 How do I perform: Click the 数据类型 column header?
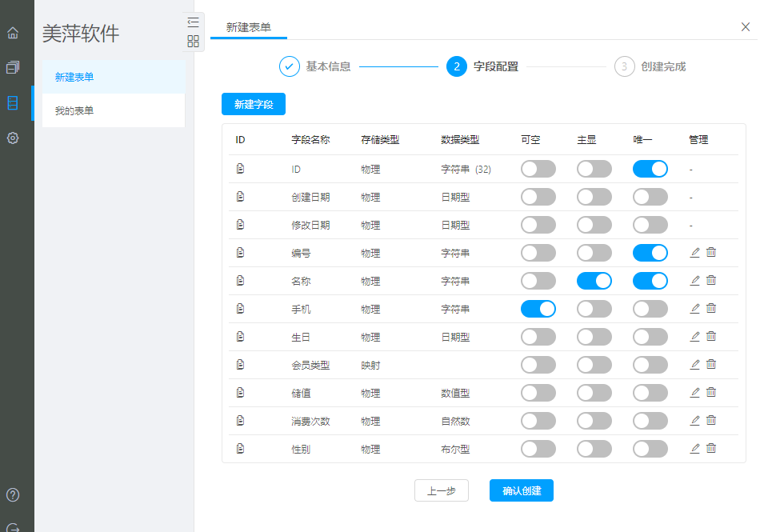[x=460, y=140]
